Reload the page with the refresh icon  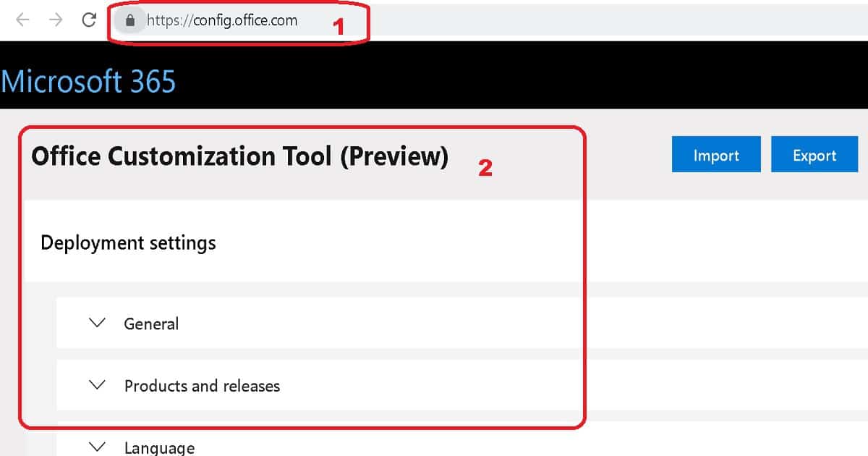point(89,20)
